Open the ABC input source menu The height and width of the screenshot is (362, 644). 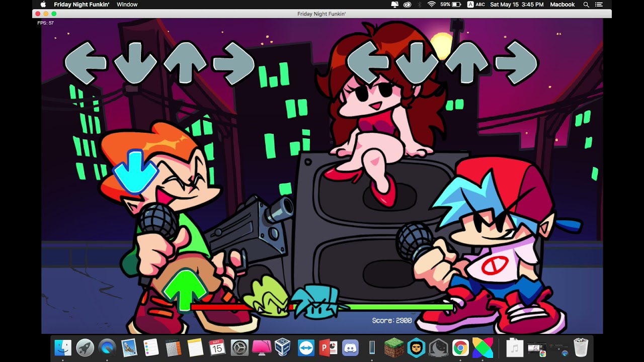(x=476, y=5)
